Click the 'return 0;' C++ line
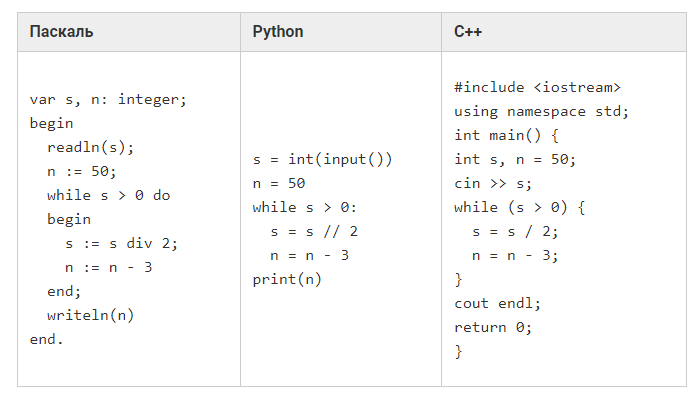The image size is (699, 396). click(x=493, y=328)
